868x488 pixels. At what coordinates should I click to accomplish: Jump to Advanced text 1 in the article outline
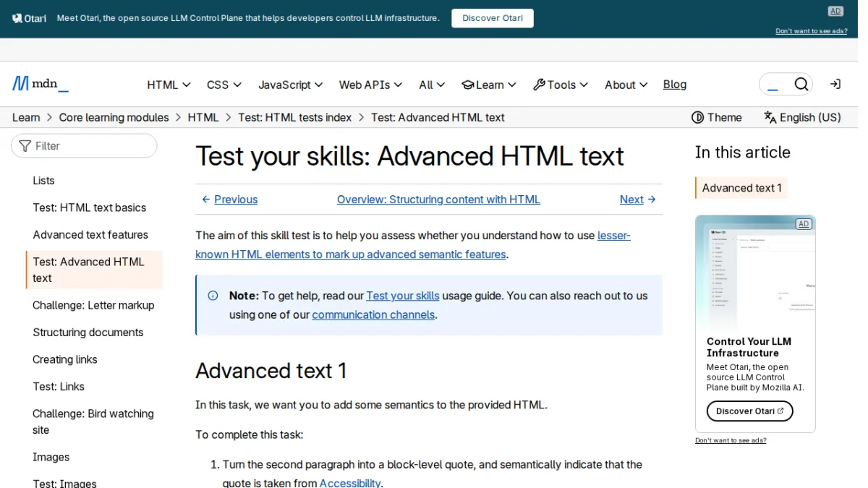[x=741, y=188]
